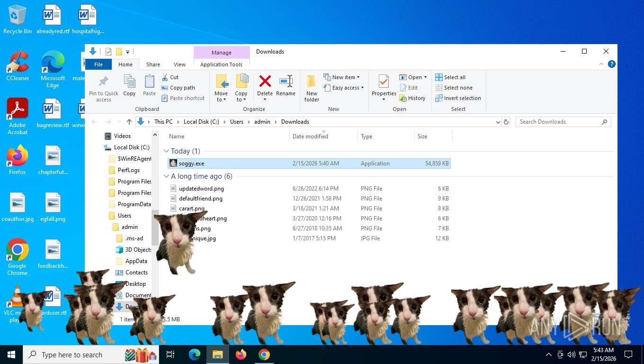Open the New item dropdown

click(x=341, y=77)
